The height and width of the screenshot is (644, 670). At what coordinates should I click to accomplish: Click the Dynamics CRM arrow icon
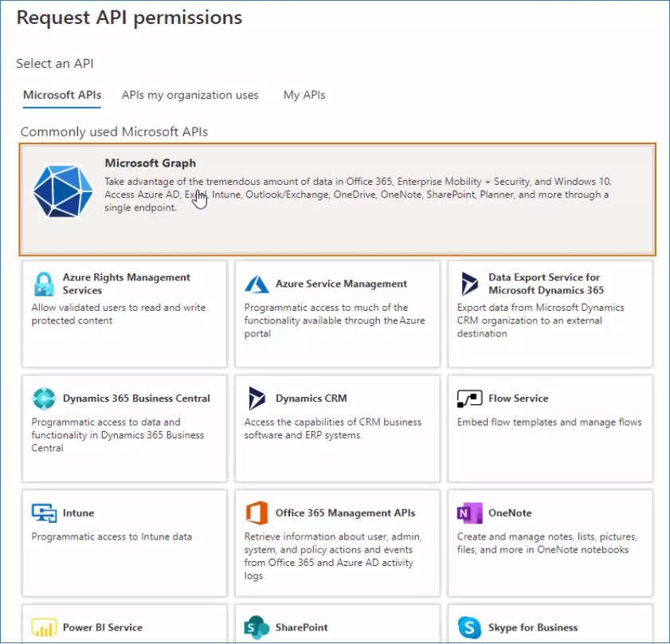point(257,399)
